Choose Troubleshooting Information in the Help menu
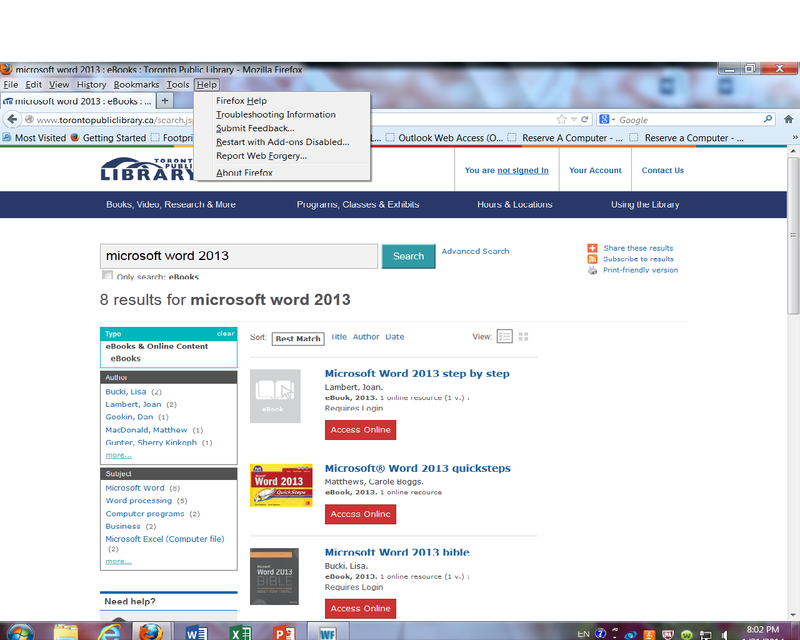 point(275,115)
